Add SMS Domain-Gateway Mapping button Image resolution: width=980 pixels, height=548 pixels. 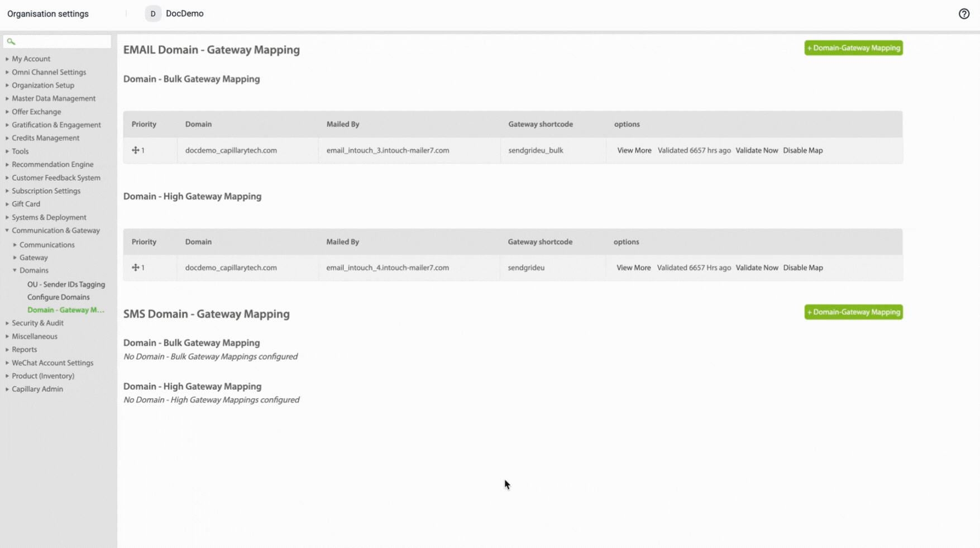853,312
